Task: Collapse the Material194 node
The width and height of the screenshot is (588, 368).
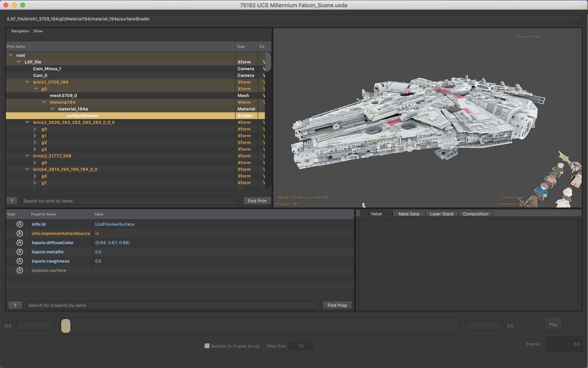Action: 44,102
